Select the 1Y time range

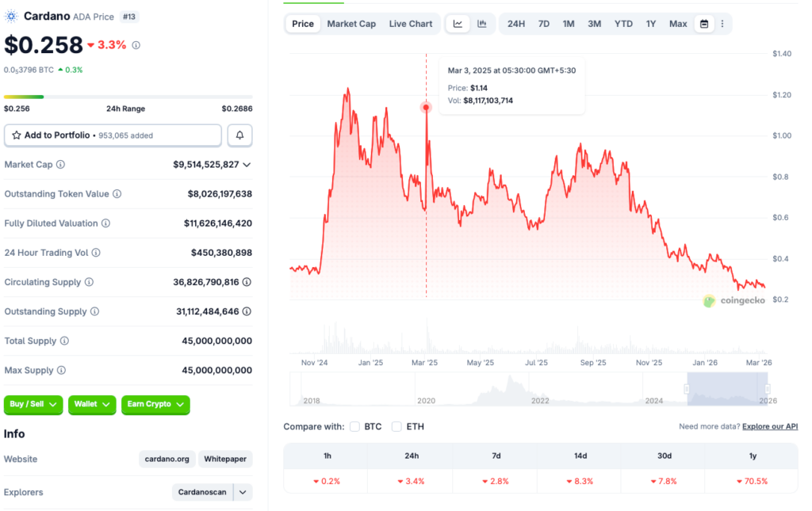[x=650, y=24]
